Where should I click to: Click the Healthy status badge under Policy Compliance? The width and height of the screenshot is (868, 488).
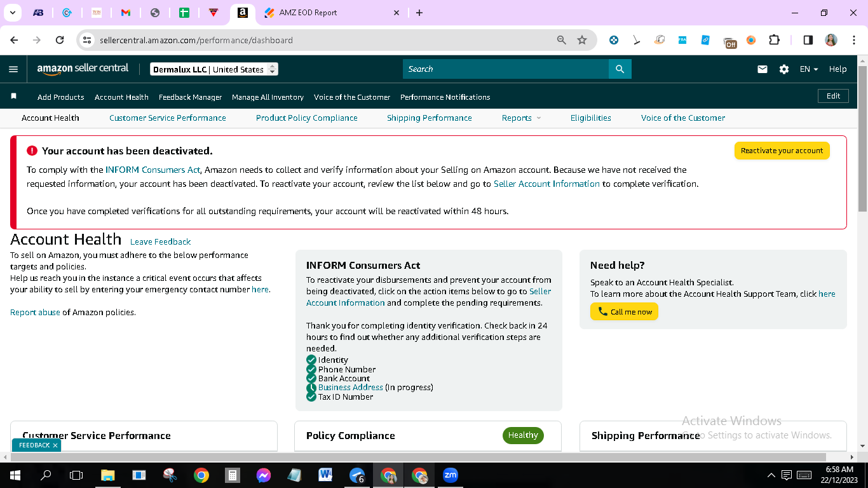[523, 435]
